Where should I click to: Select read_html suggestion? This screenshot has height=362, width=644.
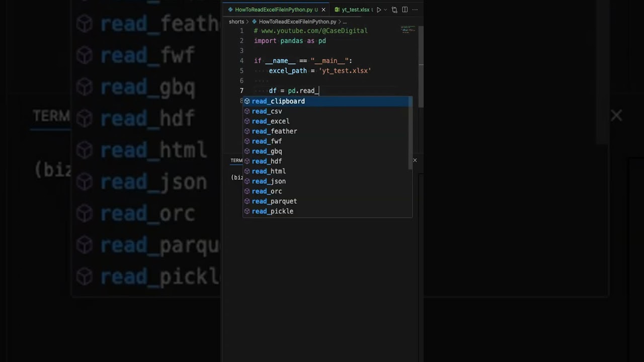coord(328,171)
